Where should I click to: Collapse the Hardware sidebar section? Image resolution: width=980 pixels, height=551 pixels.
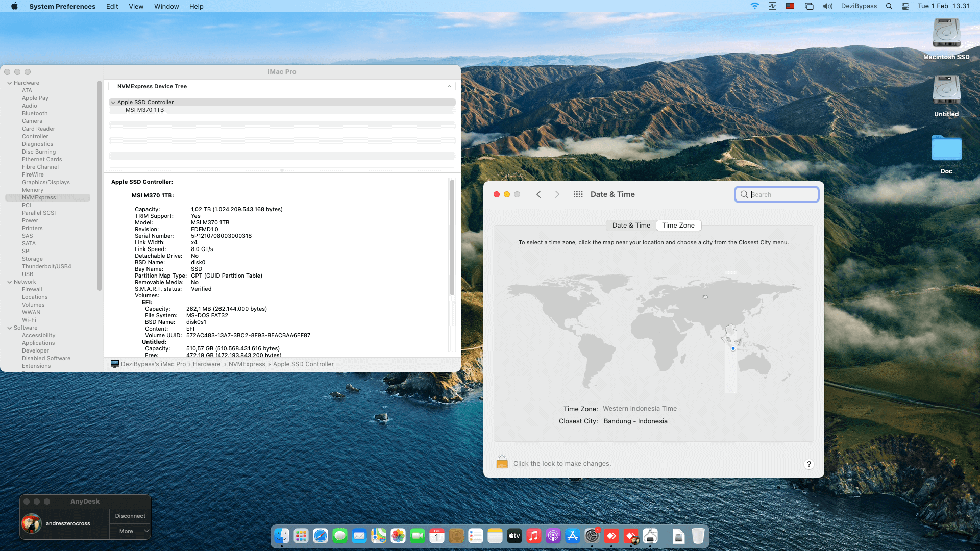tap(10, 83)
